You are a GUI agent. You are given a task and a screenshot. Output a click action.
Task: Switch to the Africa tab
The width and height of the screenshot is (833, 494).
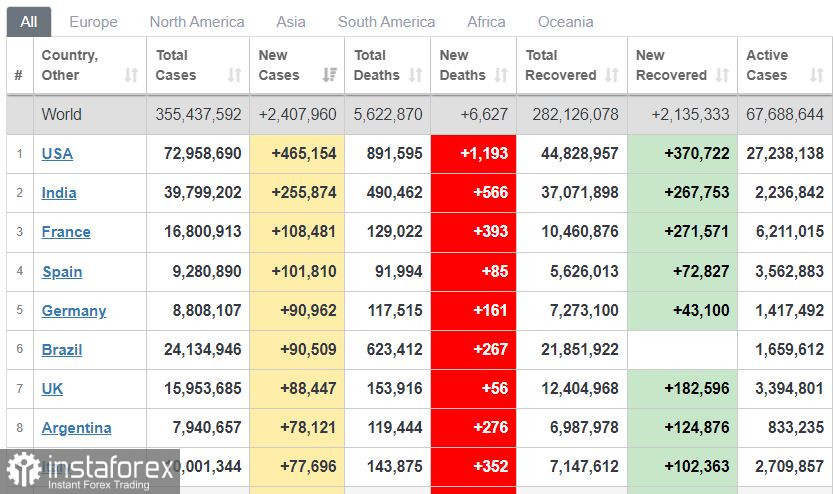[x=486, y=21]
